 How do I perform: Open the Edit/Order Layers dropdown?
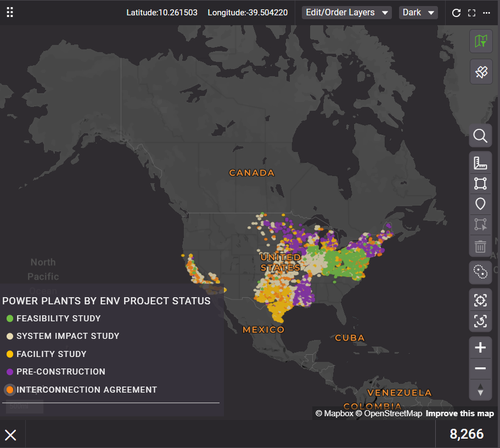[x=346, y=13]
